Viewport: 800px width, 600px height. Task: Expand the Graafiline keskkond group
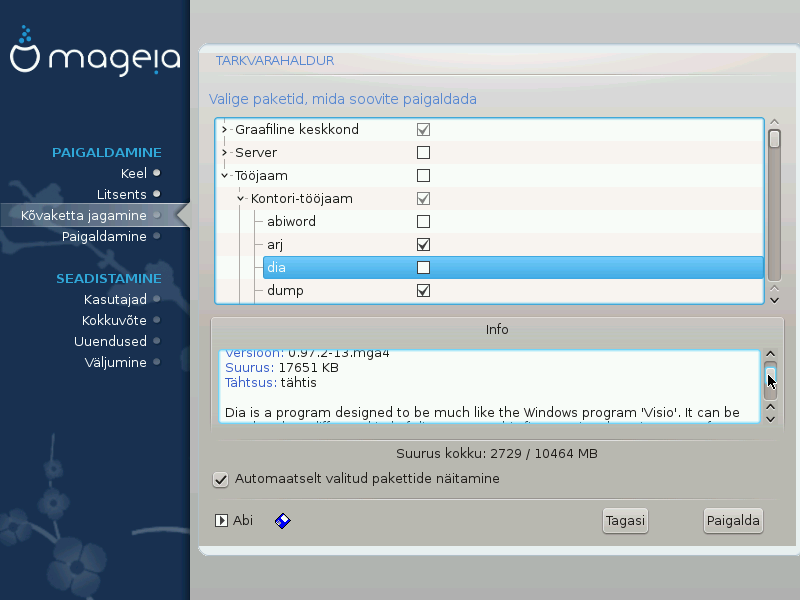(x=225, y=130)
